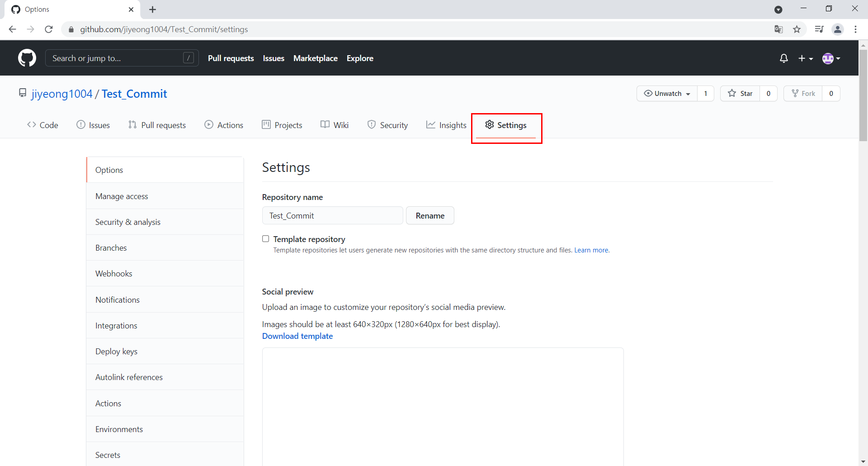Go to the Security tab

coord(387,125)
